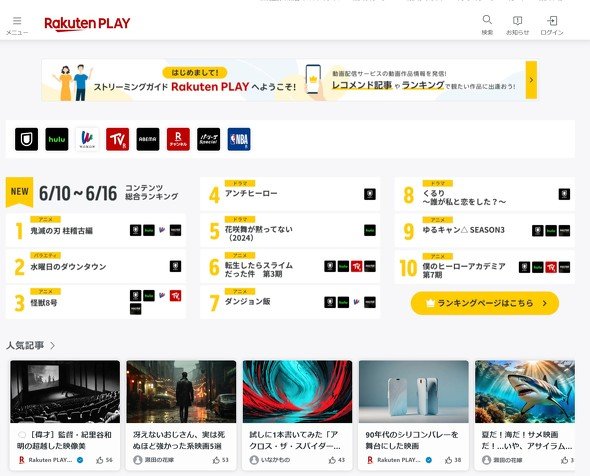The width and height of the screenshot is (590, 476).
Task: Open rank 1 鬼滅の刃 柱稽古編
Action: pos(96,230)
